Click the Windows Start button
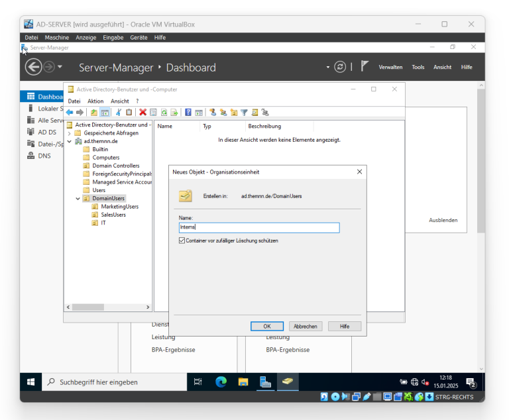This screenshot has width=509, height=420. (31, 382)
